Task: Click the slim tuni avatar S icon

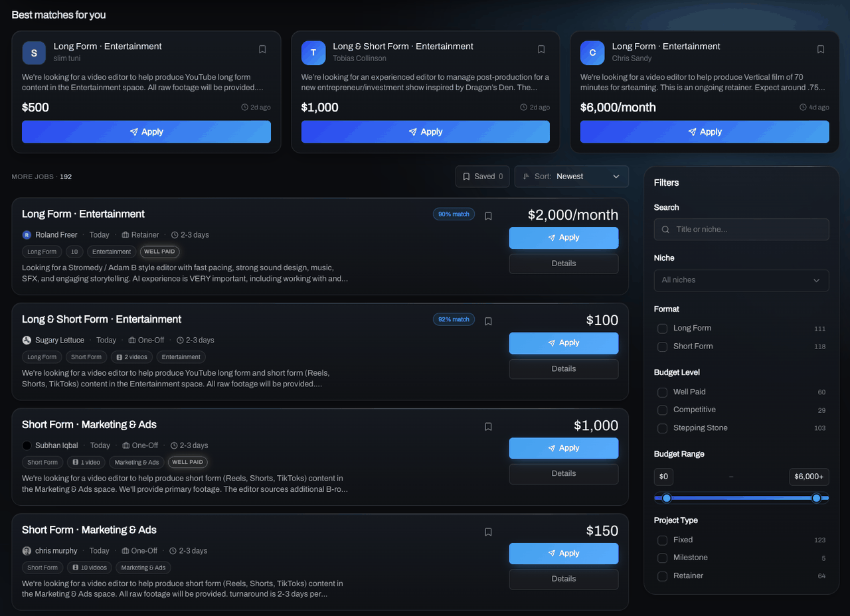Action: tap(34, 52)
